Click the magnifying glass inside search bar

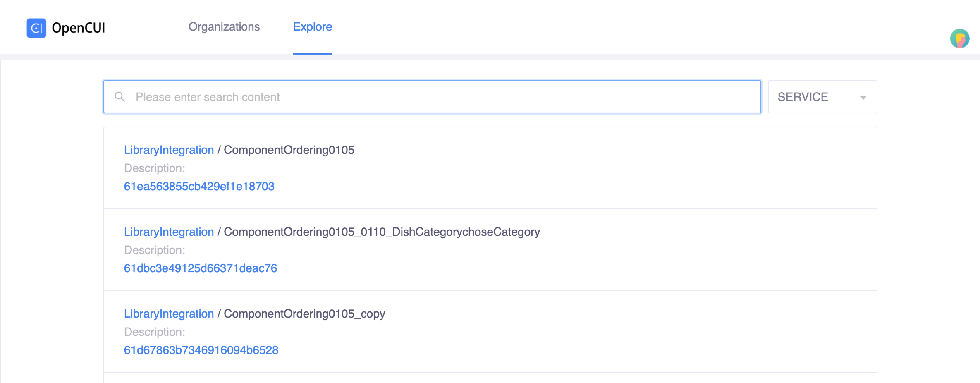(120, 97)
